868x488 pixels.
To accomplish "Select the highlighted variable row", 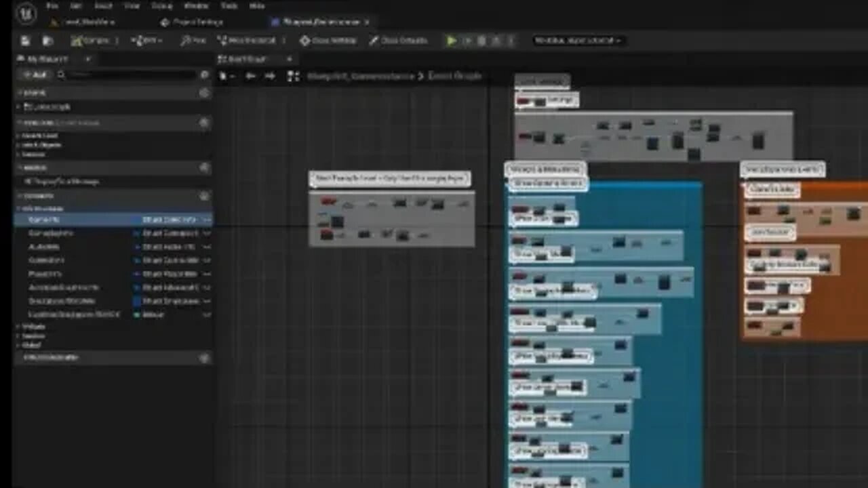I will tap(113, 220).
